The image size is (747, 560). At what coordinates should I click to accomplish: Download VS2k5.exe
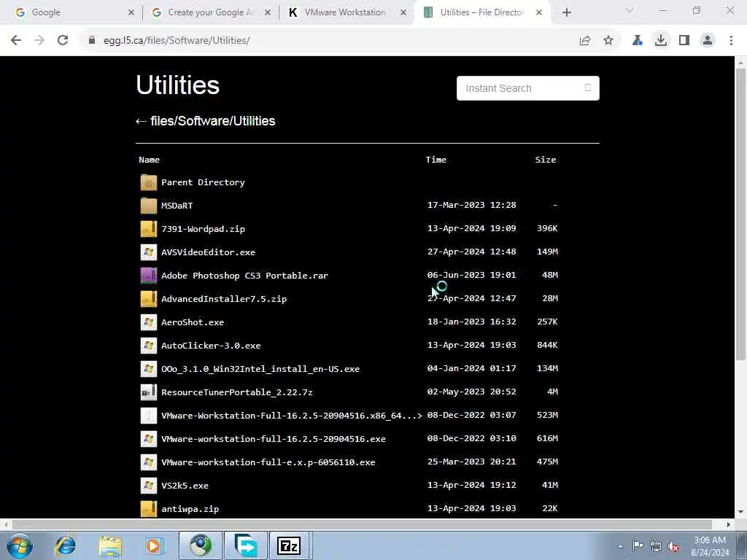[x=185, y=486]
